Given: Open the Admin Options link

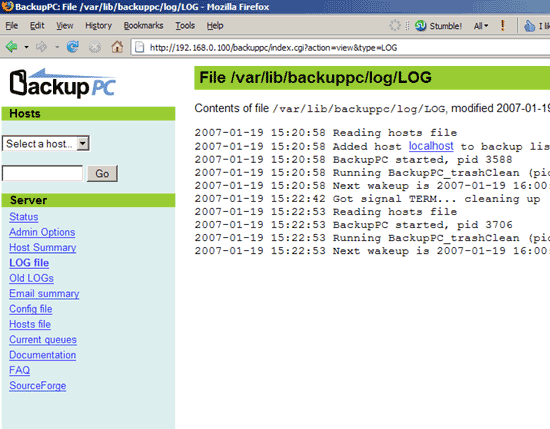Looking at the screenshot, I should click(42, 232).
